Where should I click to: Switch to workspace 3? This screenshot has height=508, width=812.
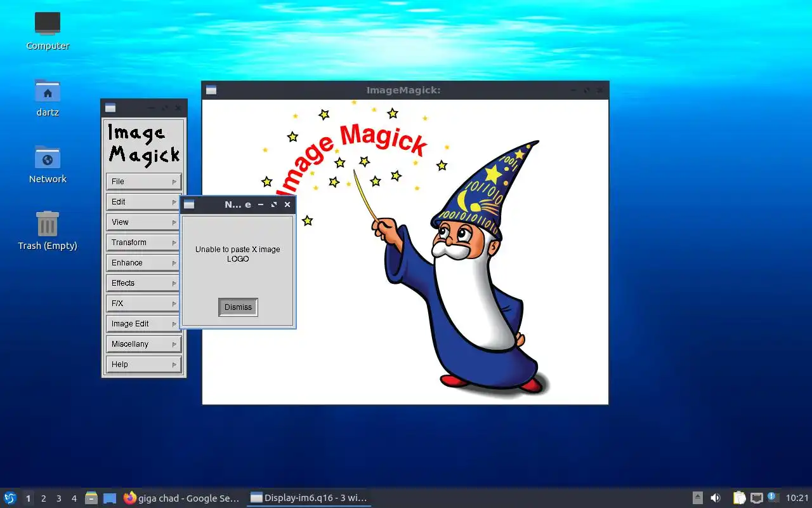pos(58,498)
